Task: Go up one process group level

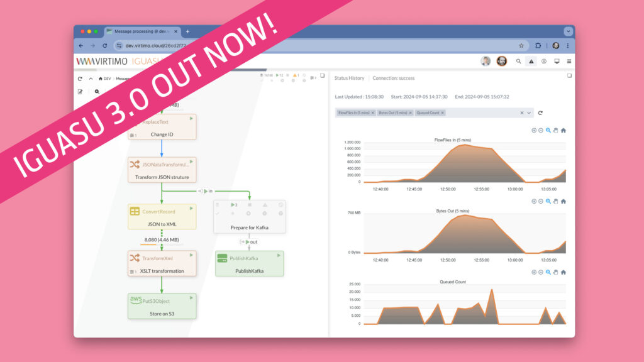Action: click(91, 79)
